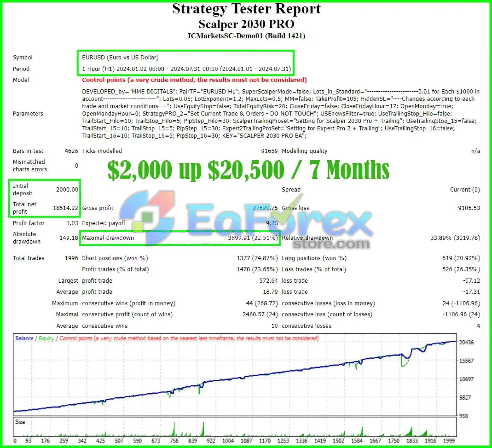The image size is (492, 448).
Task: Click x-axis trade tick 1999
Action: point(449,441)
